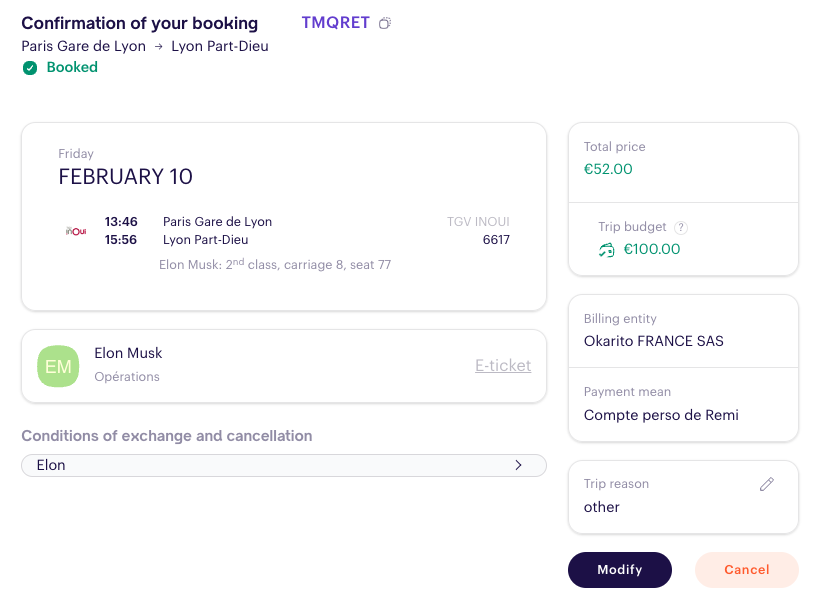The image size is (840, 613).
Task: Click the green Booked checkmark icon
Action: click(x=30, y=68)
